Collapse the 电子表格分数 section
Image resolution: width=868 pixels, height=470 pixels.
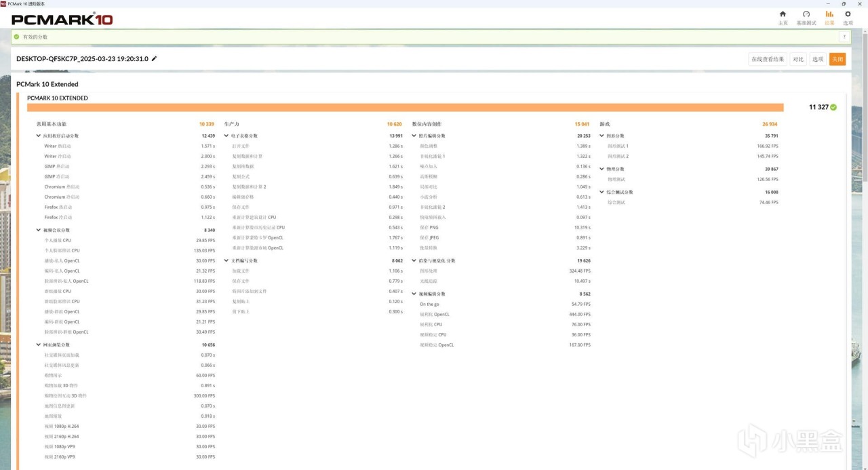[226, 136]
